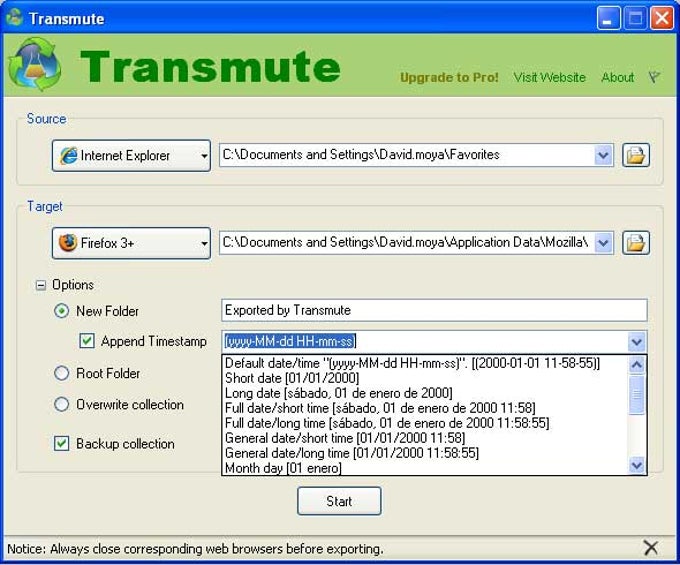Click the Transmute logo flask icon
The image size is (680, 565).
[x=35, y=65]
